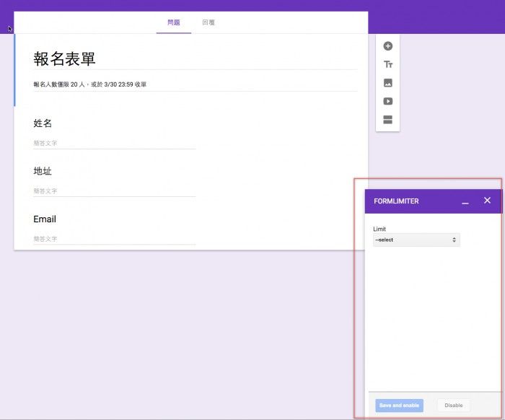Close the FormLimiter sidebar

pos(487,201)
